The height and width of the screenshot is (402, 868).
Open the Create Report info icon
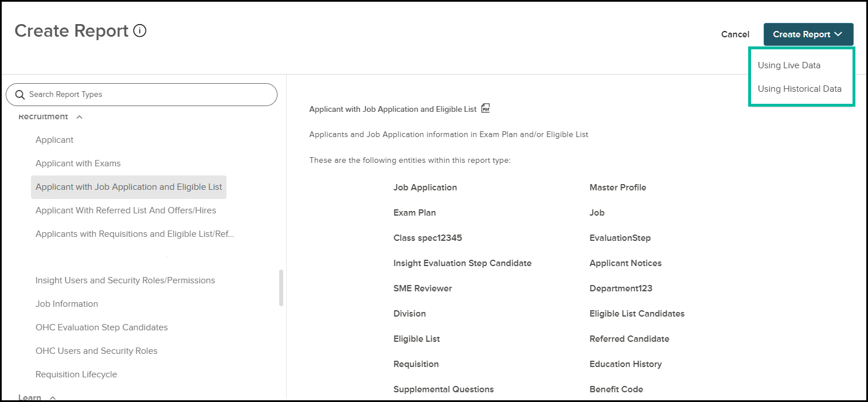tap(140, 30)
